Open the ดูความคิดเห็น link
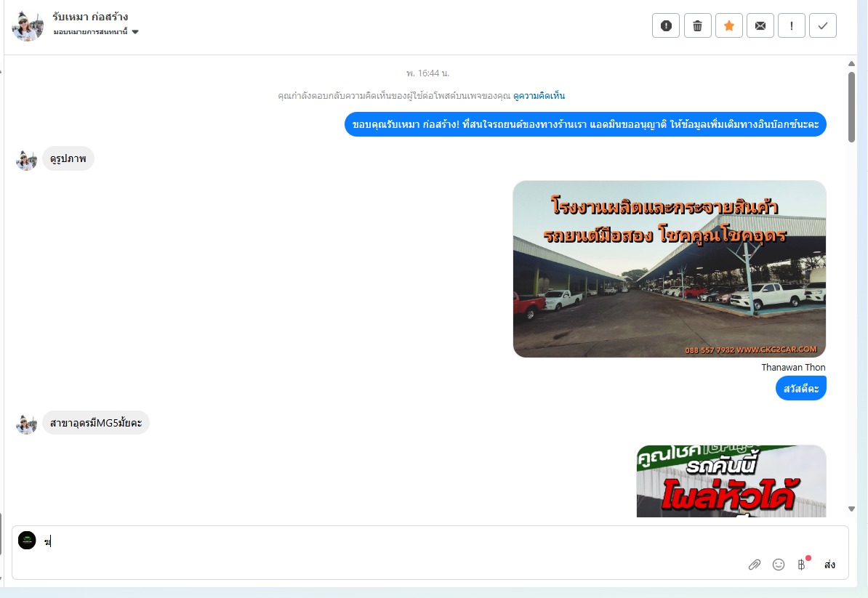Image resolution: width=868 pixels, height=598 pixels. coord(539,96)
